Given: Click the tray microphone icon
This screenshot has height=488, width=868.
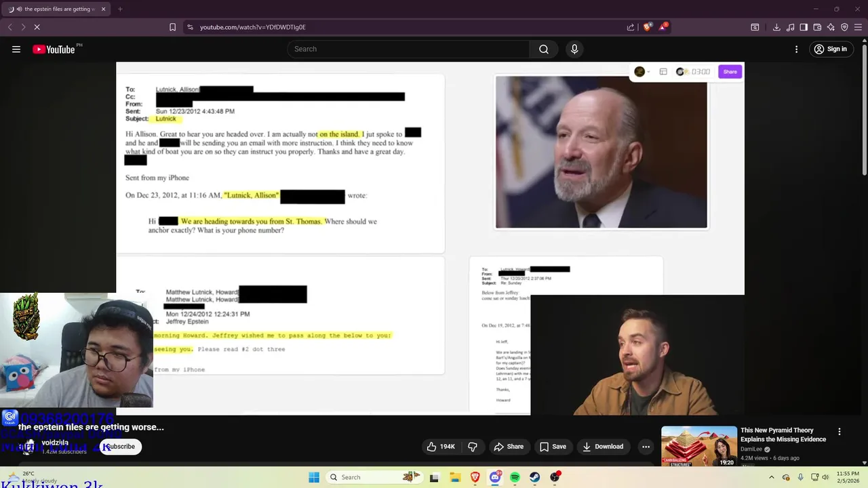Looking at the screenshot, I should [800, 477].
